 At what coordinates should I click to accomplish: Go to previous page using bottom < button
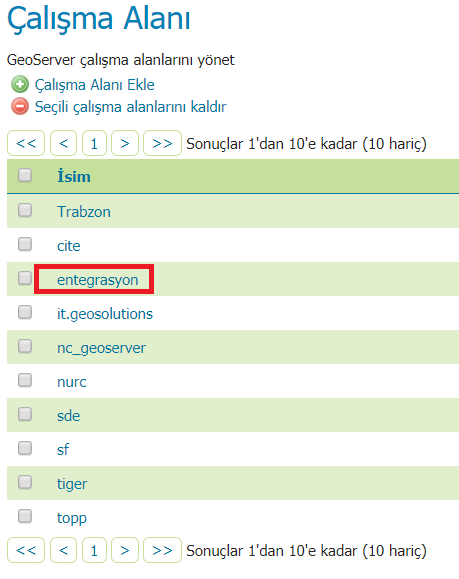(64, 550)
